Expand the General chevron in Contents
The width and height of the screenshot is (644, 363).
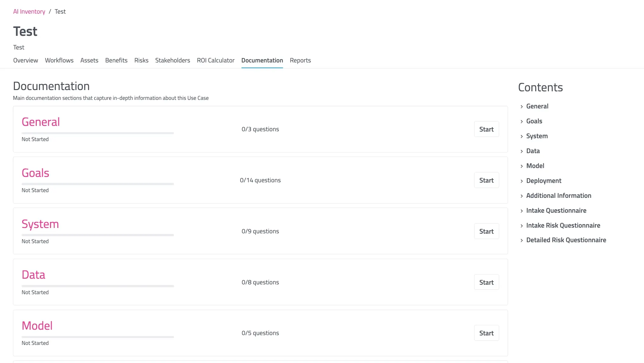click(x=522, y=107)
